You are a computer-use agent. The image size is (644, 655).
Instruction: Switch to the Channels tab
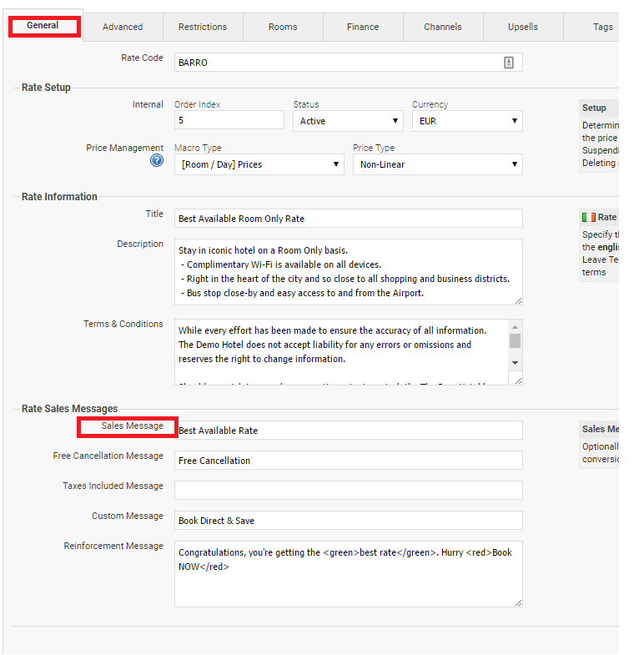443,28
